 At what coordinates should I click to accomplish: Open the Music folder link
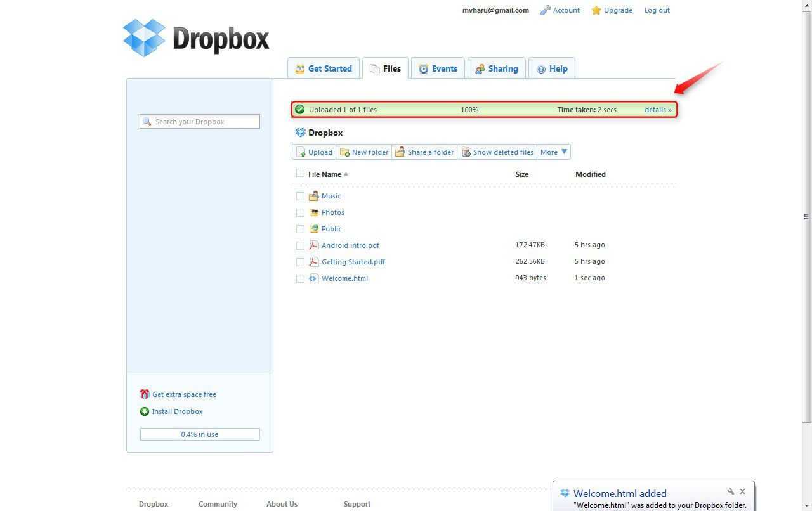pos(331,196)
